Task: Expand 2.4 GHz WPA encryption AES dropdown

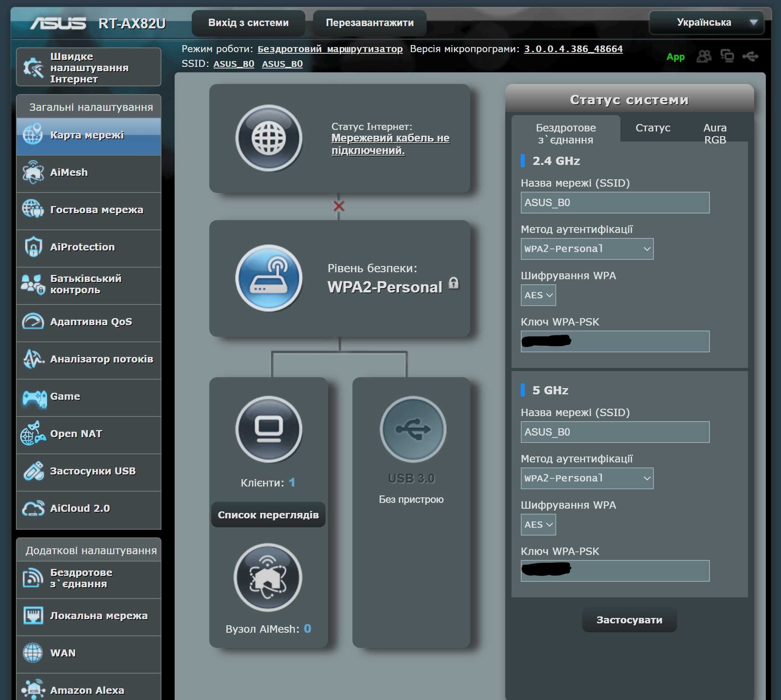Action: tap(538, 295)
